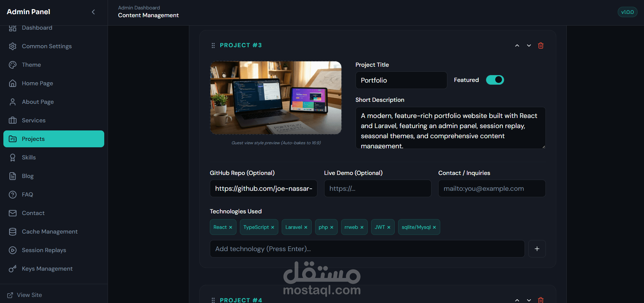Screen dimensions: 644x303
Task: Open the Services menu item
Action: (x=54, y=120)
